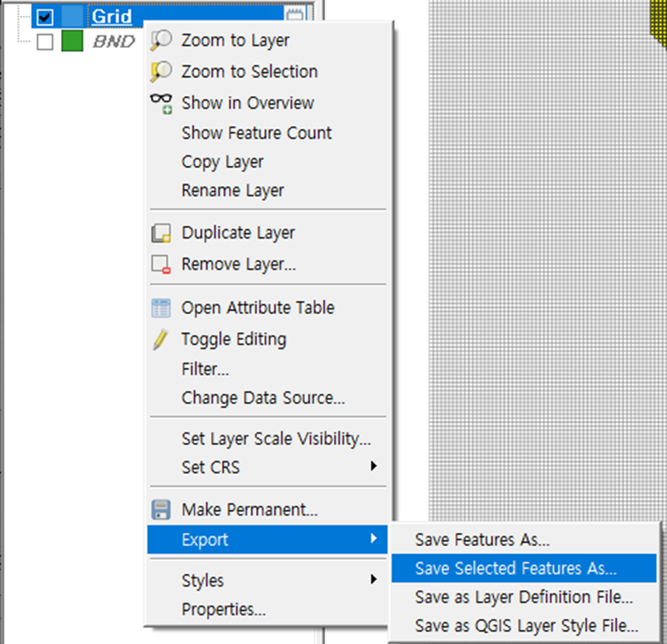Click the Toggle Editing pencil icon
Viewport: 667px width, 644px height.
[x=161, y=339]
